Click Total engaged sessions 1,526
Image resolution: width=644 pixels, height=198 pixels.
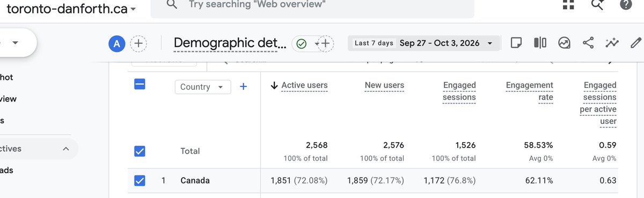click(465, 145)
